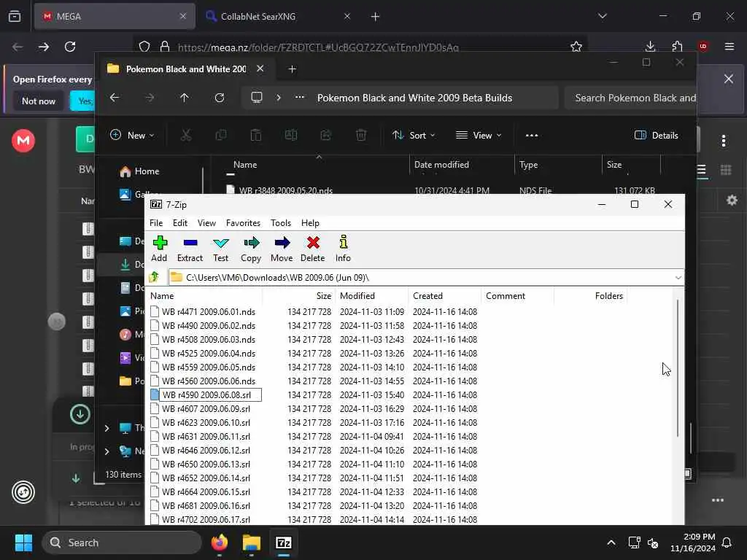Go up a directory in File Explorer
The height and width of the screenshot is (560, 747).
point(185,98)
